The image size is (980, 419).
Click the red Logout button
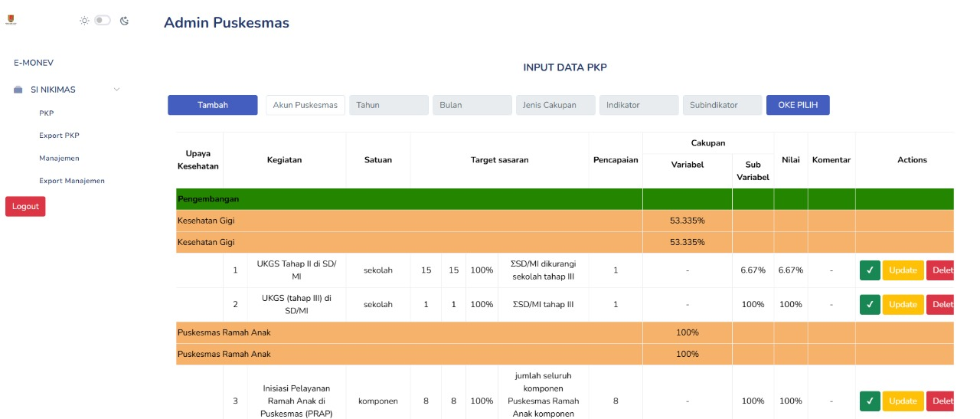(25, 206)
